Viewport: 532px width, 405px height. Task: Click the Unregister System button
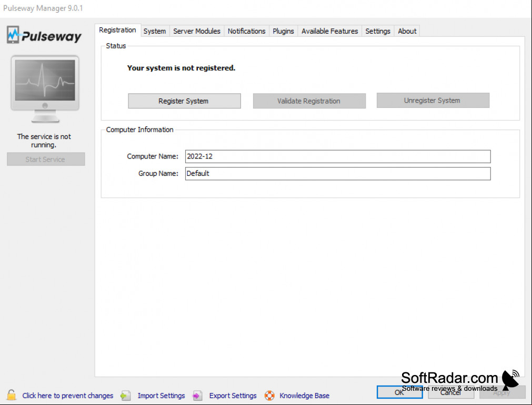point(433,101)
